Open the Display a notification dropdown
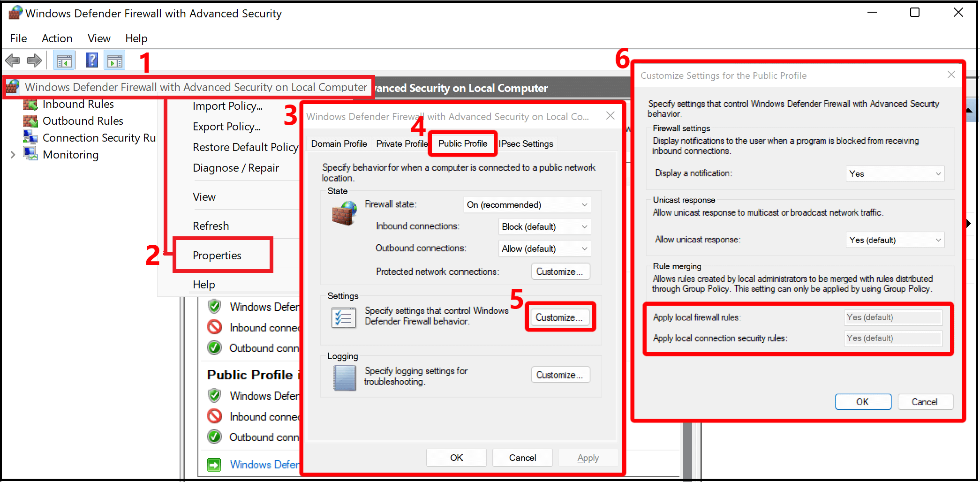Image resolution: width=980 pixels, height=482 pixels. [894, 173]
